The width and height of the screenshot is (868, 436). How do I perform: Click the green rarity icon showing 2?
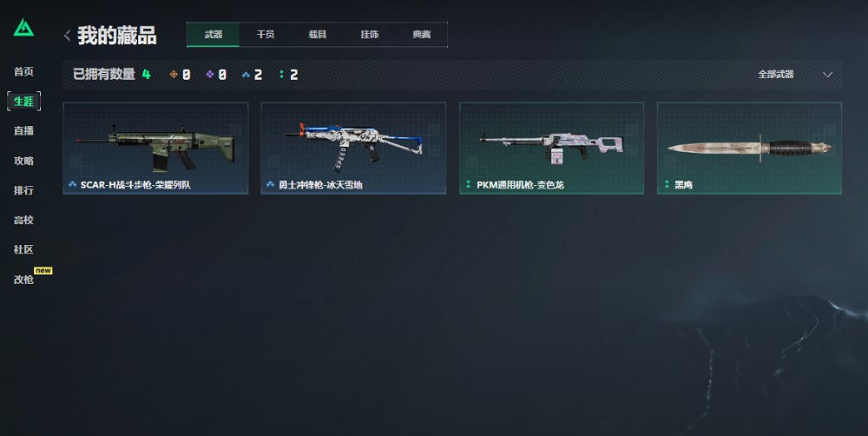click(x=282, y=74)
